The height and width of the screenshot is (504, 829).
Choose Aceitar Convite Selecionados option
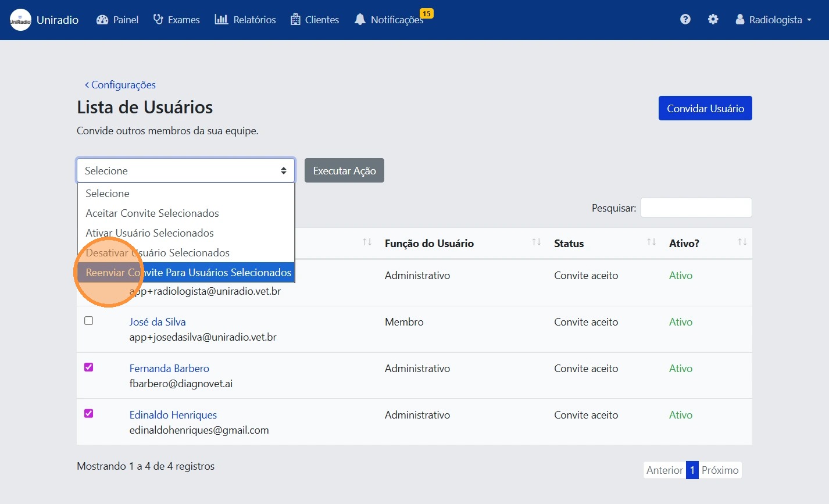[x=152, y=213]
